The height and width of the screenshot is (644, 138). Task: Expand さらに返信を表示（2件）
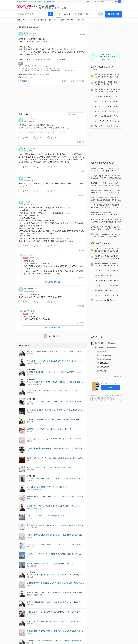click(53, 282)
